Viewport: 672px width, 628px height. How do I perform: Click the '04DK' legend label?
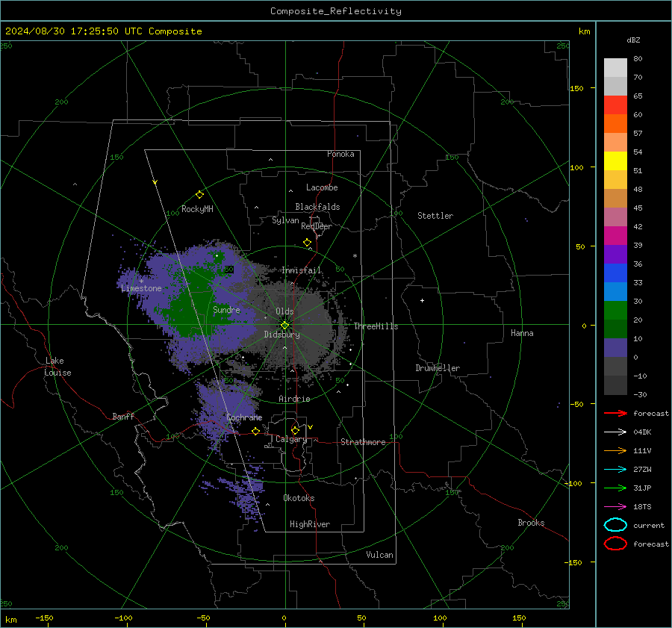click(x=642, y=432)
